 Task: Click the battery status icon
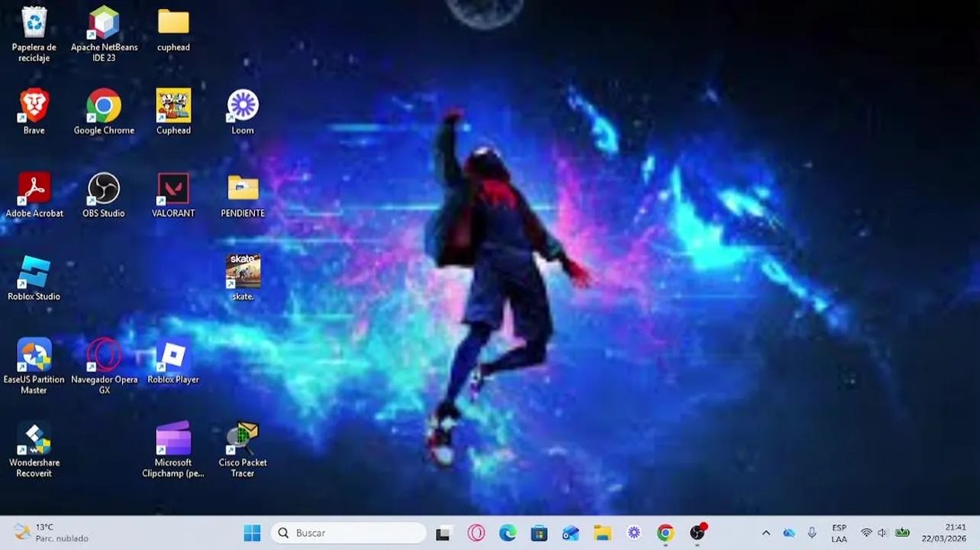pyautogui.click(x=903, y=533)
